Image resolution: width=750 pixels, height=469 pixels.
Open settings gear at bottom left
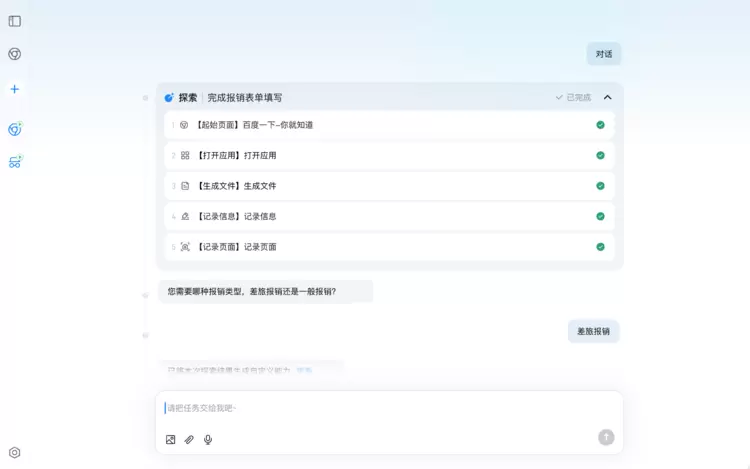[15, 452]
